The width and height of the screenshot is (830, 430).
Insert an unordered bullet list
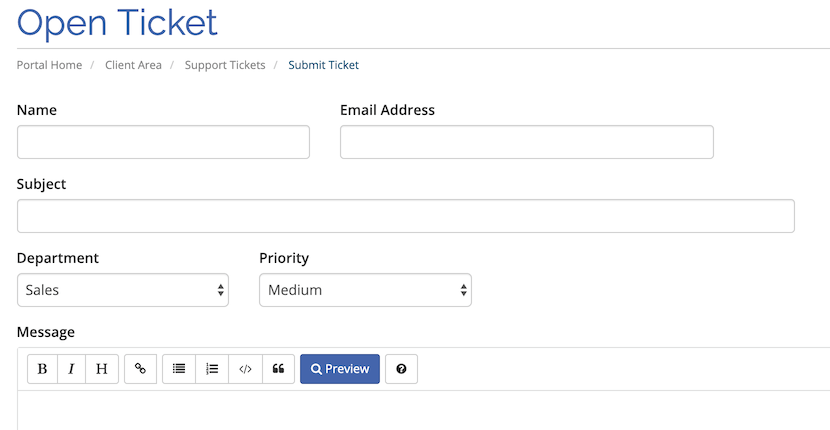(x=179, y=369)
